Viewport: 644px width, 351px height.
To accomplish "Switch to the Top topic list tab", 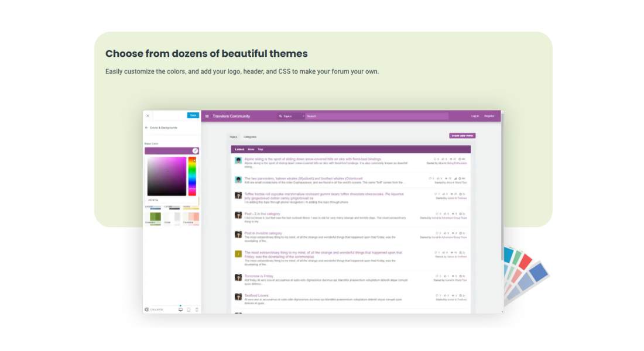I will pyautogui.click(x=260, y=149).
